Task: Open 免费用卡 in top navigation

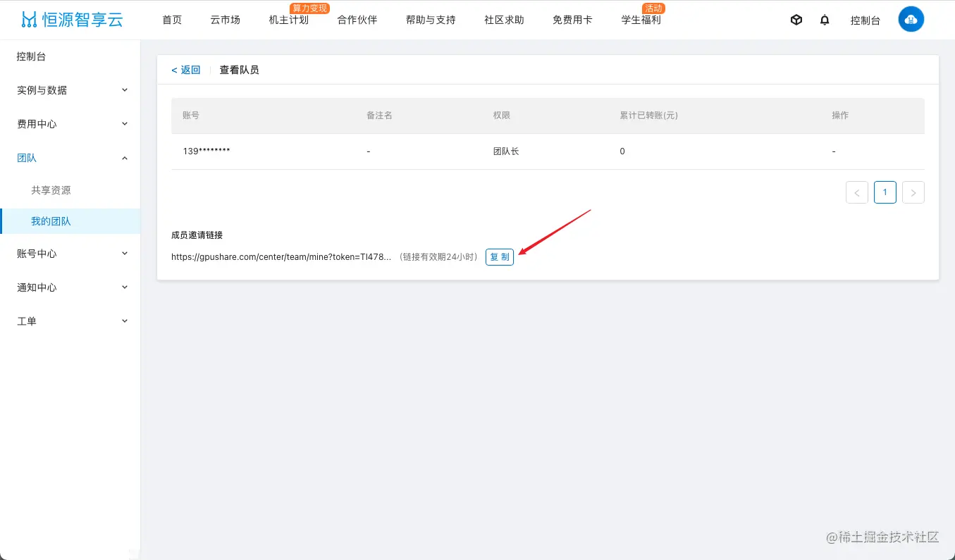Action: click(572, 20)
